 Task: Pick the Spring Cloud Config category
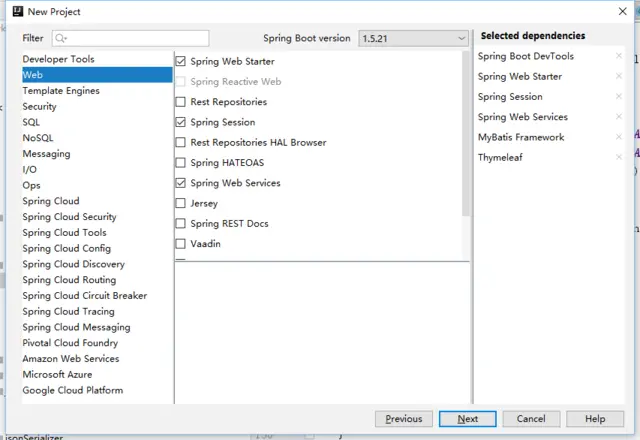[x=97, y=249]
